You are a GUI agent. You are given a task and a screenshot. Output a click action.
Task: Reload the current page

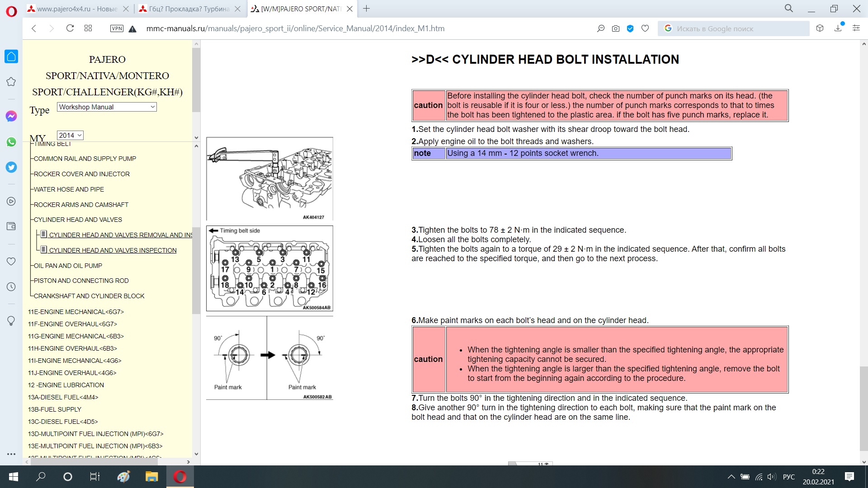click(x=70, y=28)
